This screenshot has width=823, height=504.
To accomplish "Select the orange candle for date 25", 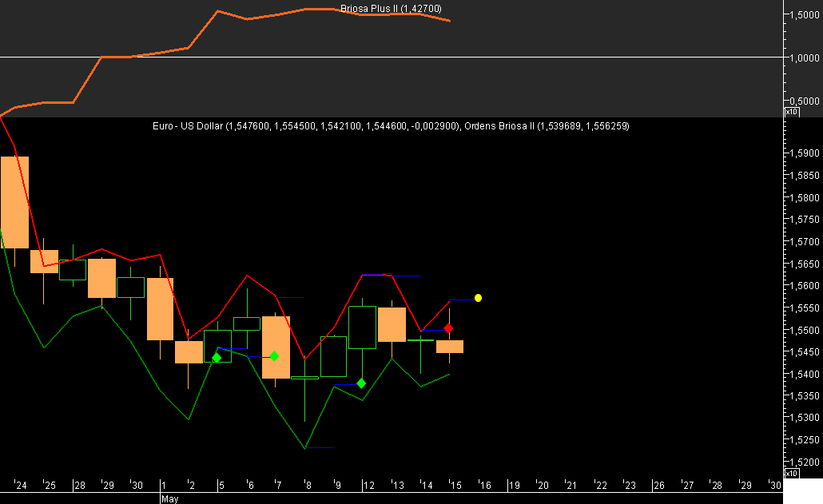I will coord(44,261).
